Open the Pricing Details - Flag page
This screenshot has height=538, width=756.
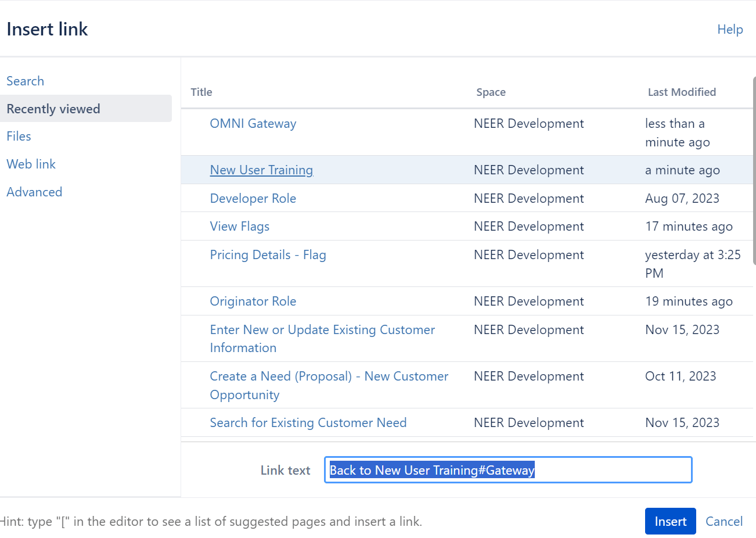click(268, 254)
